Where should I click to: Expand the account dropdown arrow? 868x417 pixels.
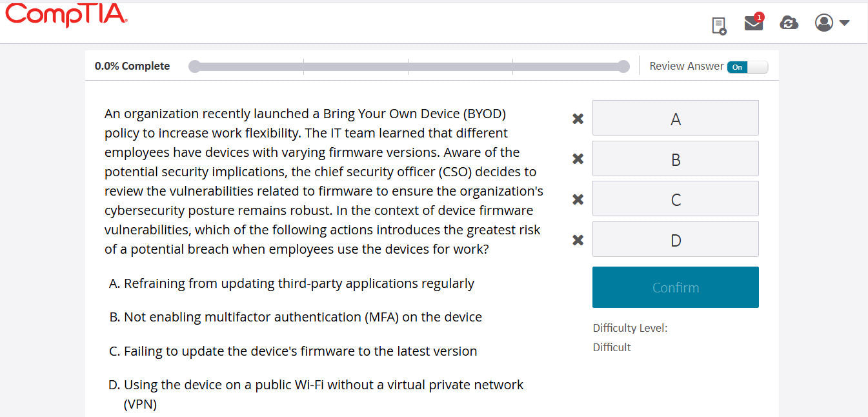pos(843,23)
